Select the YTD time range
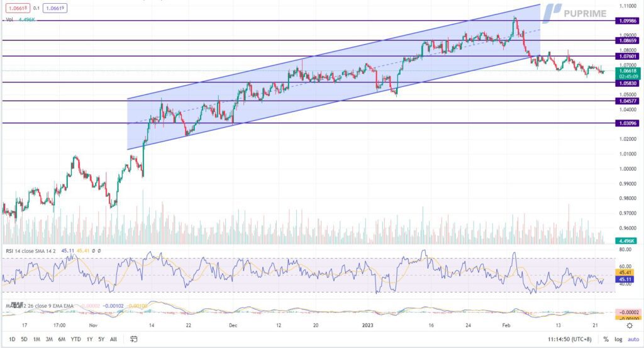 (75, 339)
